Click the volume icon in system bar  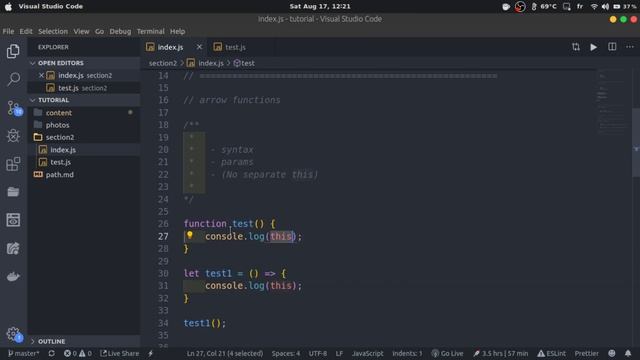605,7
